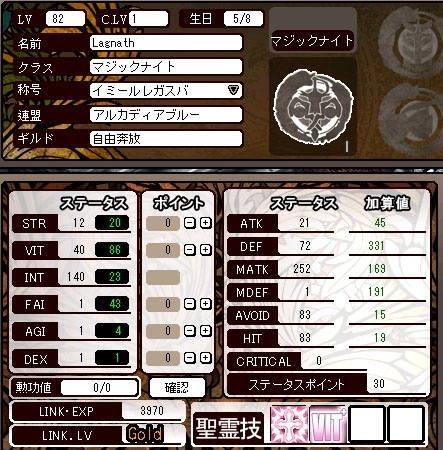Click the first empty 聖霊技 skill slot
The image size is (443, 450).
click(367, 425)
